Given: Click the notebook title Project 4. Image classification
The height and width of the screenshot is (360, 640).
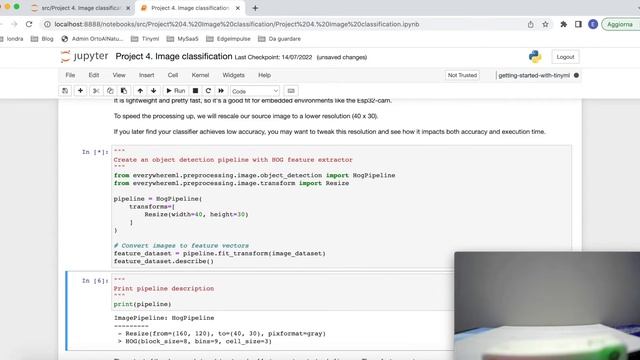Looking at the screenshot, I should 174,56.
